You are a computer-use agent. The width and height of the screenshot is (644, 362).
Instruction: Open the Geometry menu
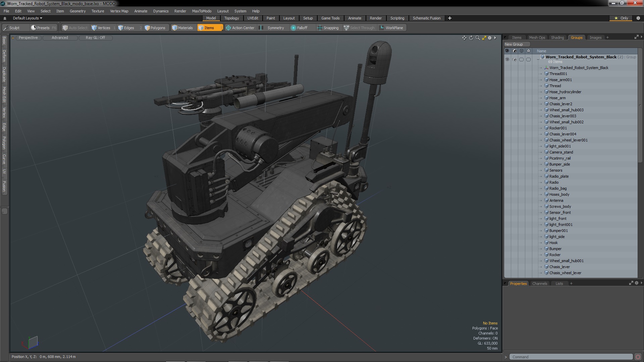[x=77, y=11]
